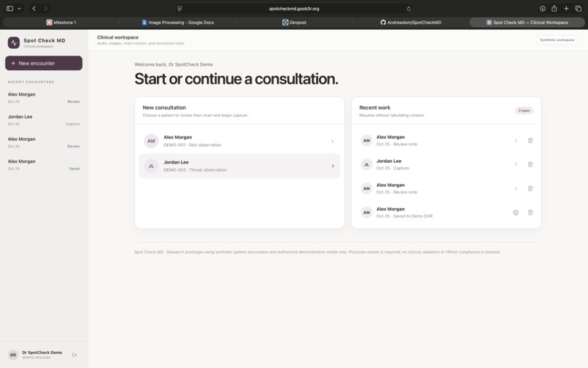Open a new tab with the plus icon
This screenshot has height=368, width=588.
(566, 8)
